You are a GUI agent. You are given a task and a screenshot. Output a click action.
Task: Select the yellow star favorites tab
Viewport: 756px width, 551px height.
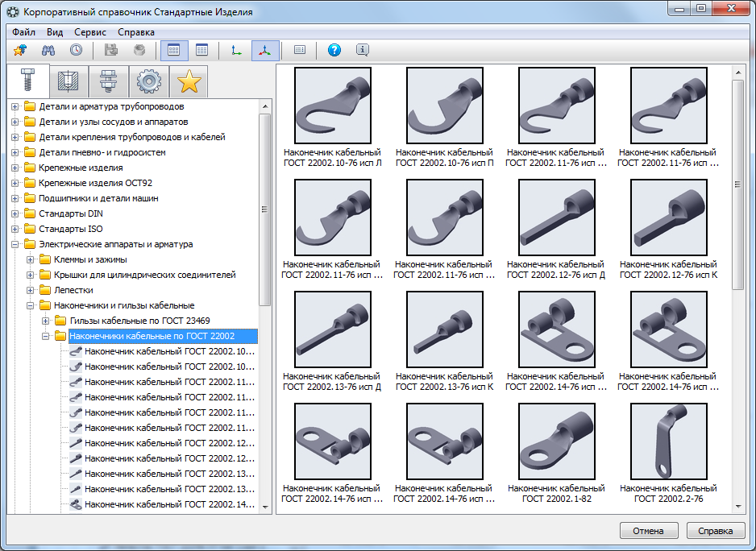[189, 81]
